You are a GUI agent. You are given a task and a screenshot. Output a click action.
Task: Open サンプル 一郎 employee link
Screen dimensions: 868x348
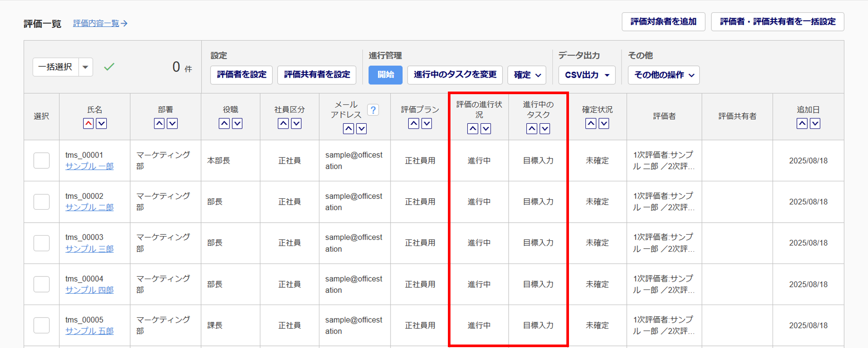coord(89,166)
